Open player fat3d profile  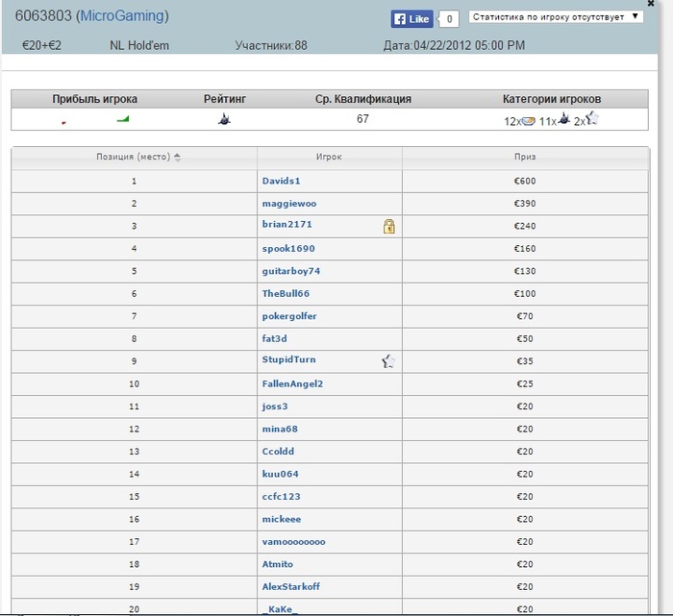[x=275, y=339]
